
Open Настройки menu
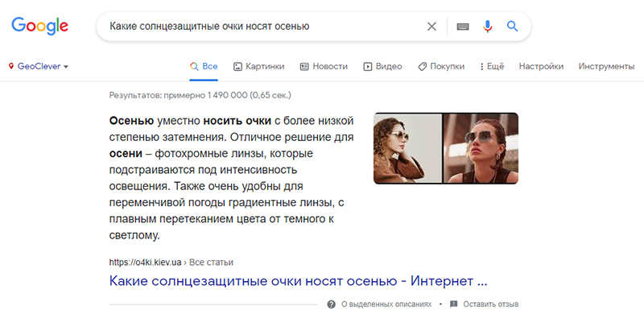click(x=541, y=66)
